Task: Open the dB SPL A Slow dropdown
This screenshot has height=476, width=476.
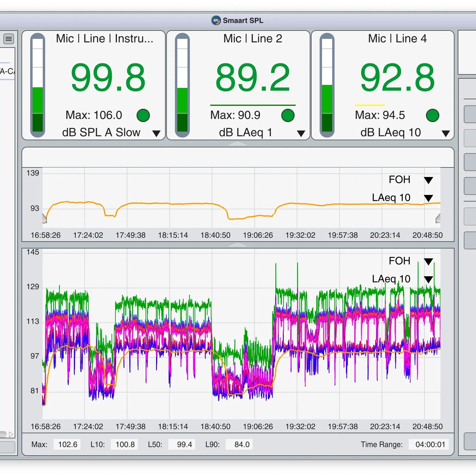Action: (156, 133)
